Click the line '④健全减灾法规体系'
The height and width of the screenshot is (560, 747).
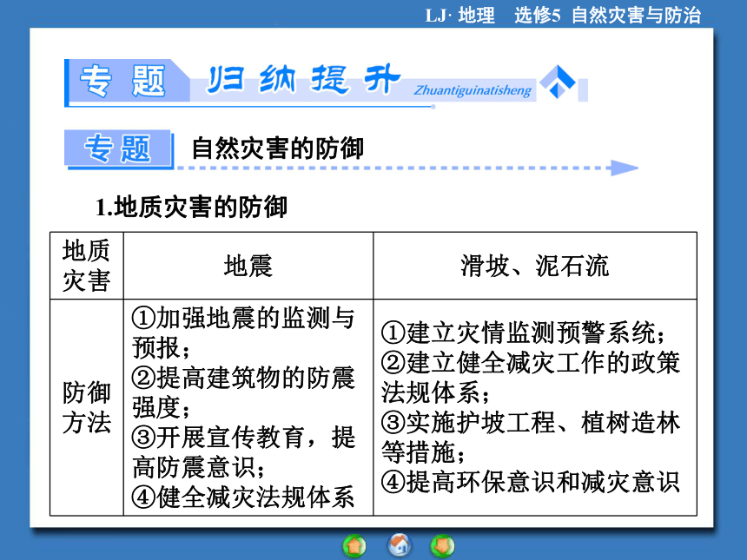coord(243,497)
